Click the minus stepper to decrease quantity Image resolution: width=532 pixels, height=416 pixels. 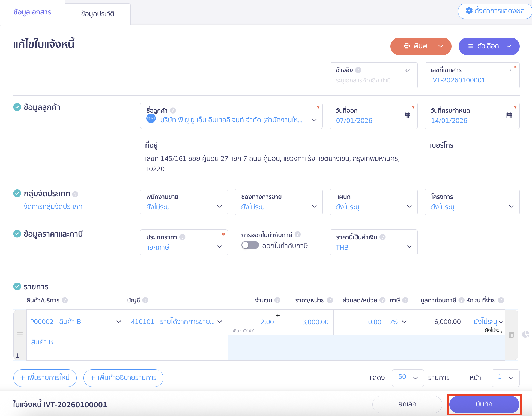[278, 328]
